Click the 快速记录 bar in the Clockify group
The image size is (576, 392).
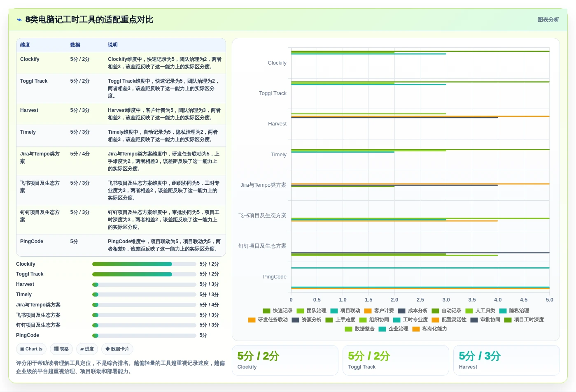420,51
